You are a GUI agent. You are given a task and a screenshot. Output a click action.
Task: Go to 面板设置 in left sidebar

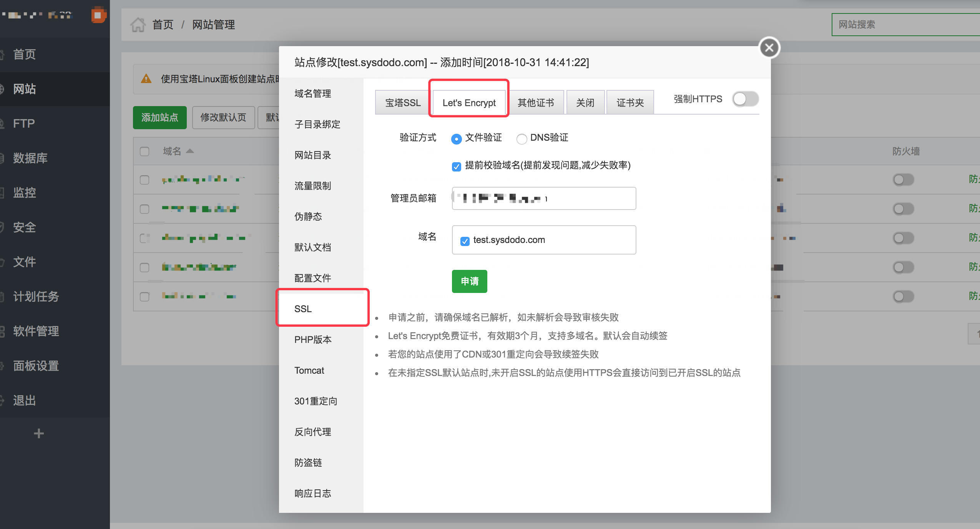[55, 366]
